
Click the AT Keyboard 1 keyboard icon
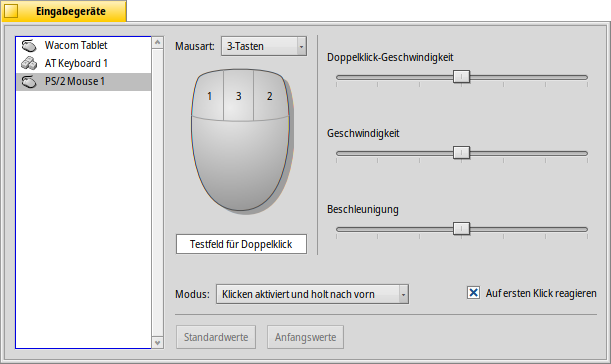click(x=29, y=64)
